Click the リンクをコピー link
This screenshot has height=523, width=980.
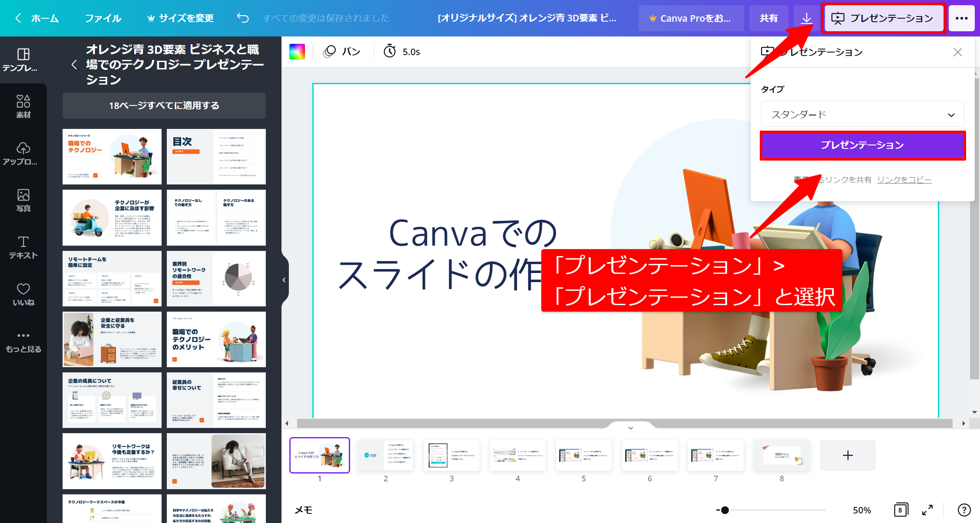point(904,180)
